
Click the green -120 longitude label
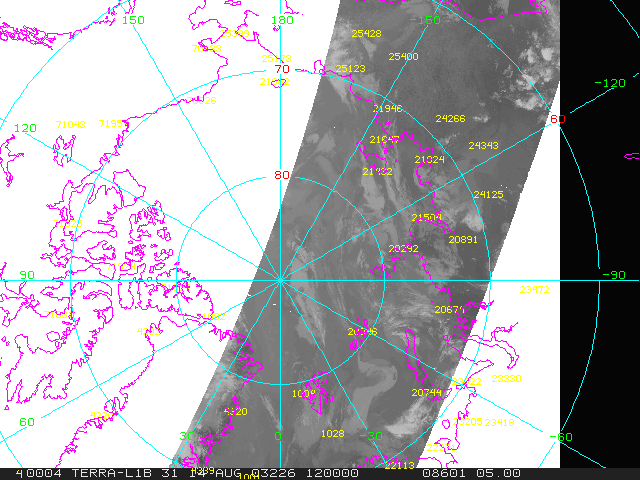(x=610, y=83)
